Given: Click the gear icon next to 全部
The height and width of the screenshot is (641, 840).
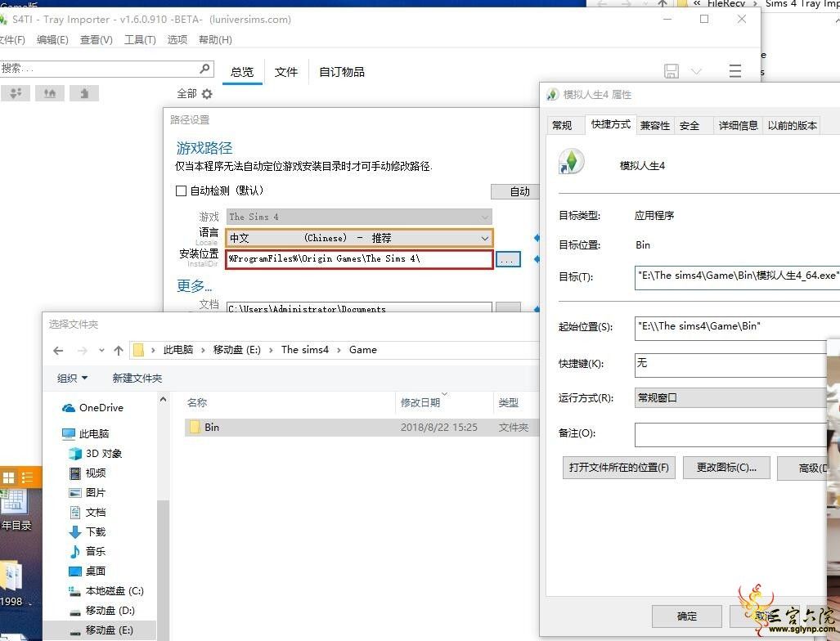Looking at the screenshot, I should pos(207,94).
